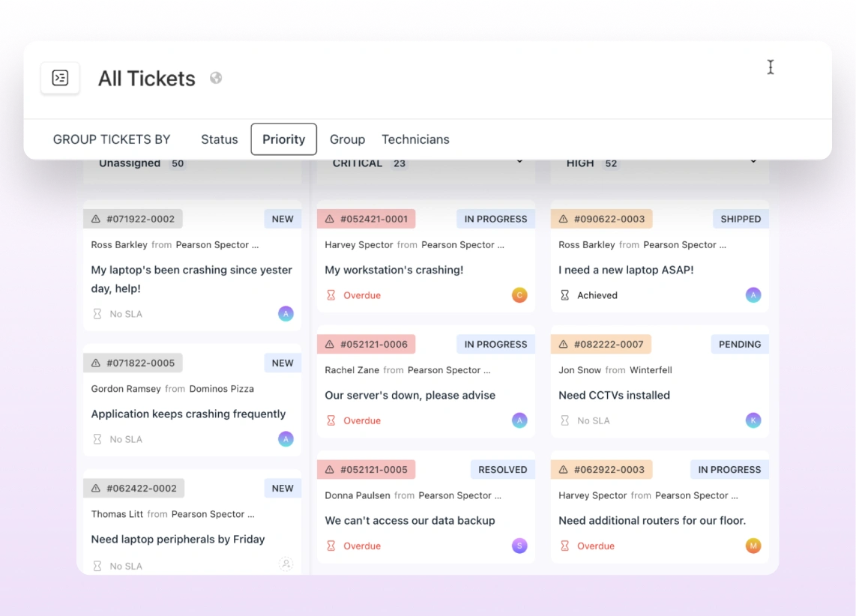Click the SHIPPED status badge
The width and height of the screenshot is (856, 616).
[x=741, y=219]
